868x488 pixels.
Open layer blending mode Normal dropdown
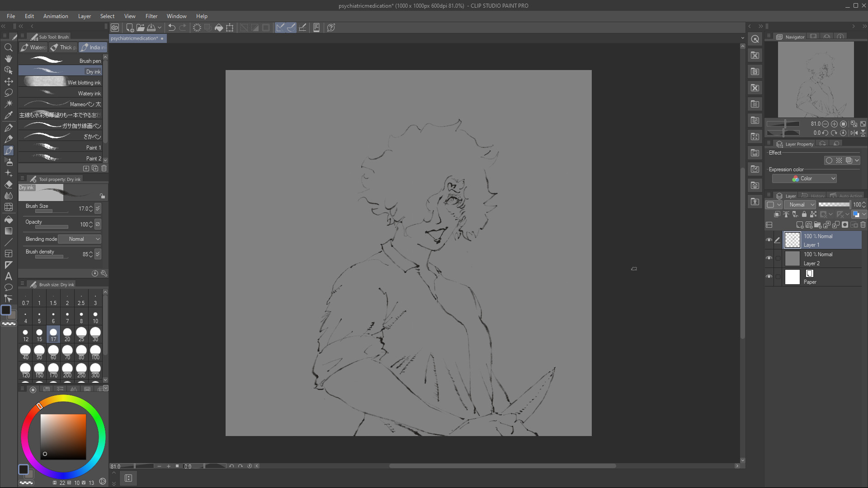point(799,205)
